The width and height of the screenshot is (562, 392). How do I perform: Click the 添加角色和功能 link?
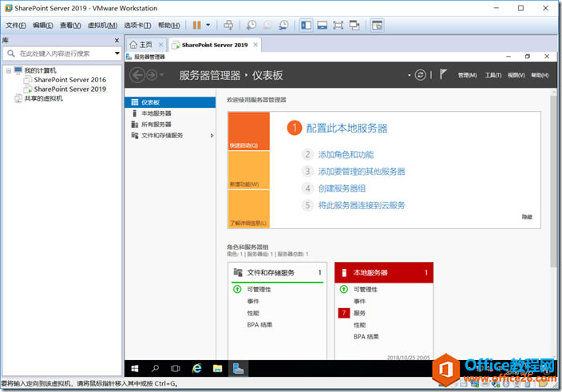pyautogui.click(x=346, y=154)
